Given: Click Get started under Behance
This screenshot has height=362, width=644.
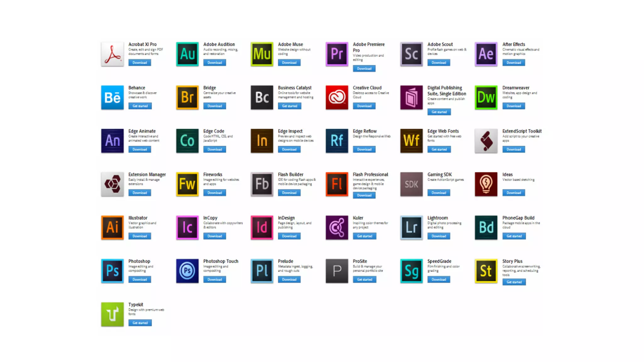Looking at the screenshot, I should (140, 106).
